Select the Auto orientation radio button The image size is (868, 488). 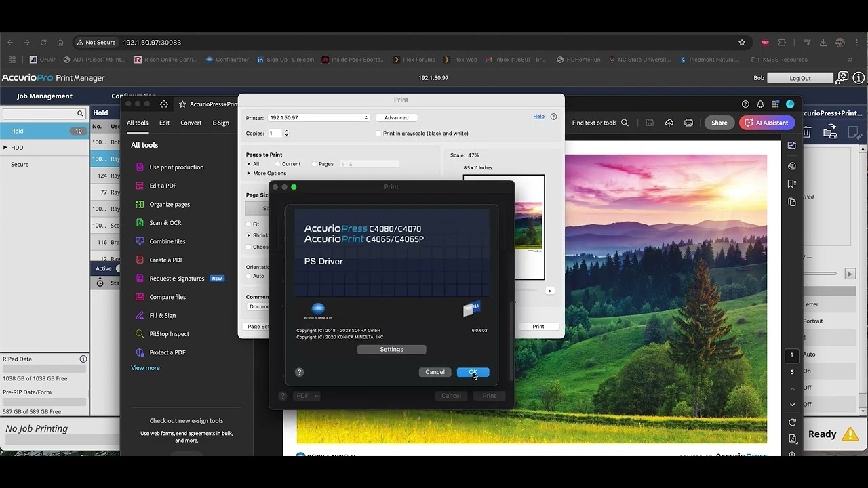pos(249,276)
